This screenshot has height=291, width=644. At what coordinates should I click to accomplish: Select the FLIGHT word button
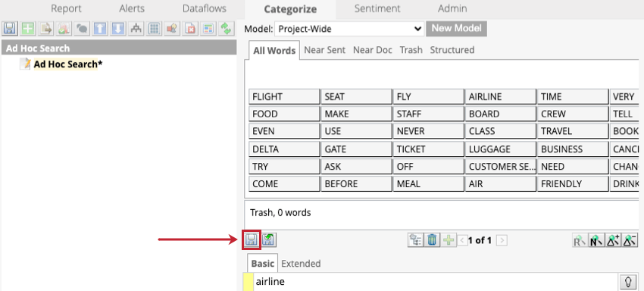tap(284, 96)
